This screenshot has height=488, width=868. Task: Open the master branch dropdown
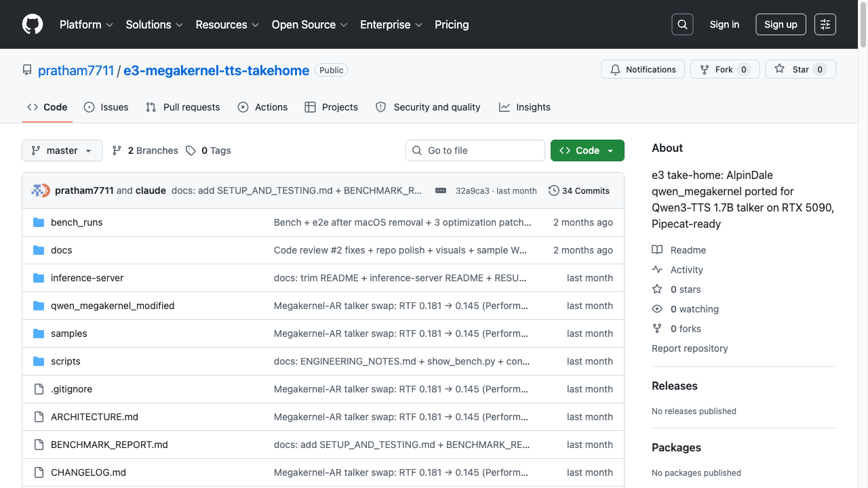(62, 150)
